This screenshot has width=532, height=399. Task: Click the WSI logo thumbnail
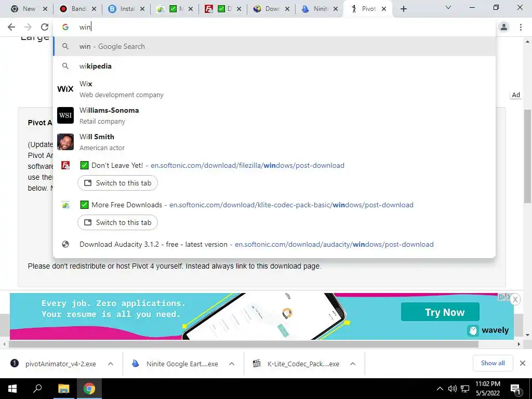click(65, 115)
